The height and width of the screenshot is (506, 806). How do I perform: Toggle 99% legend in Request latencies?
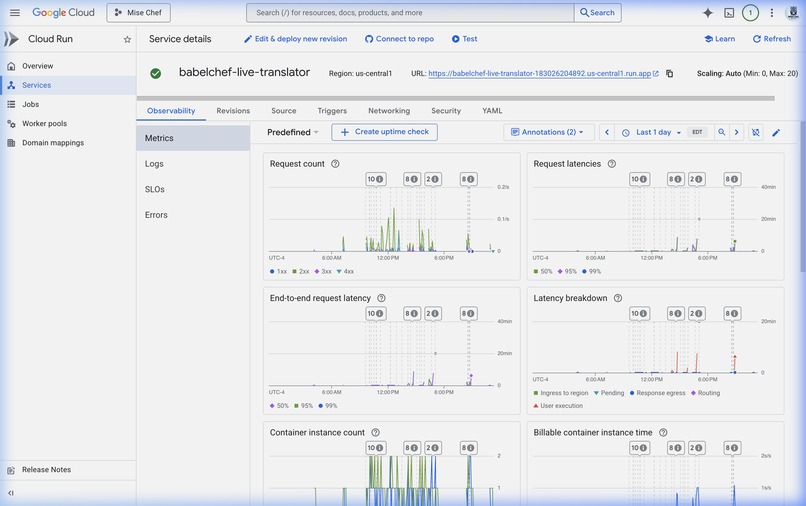click(x=592, y=271)
